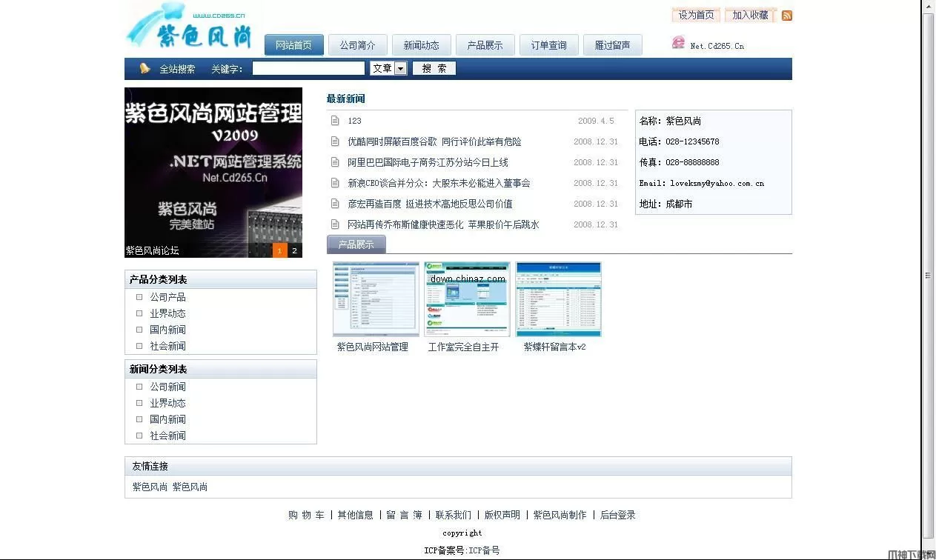Image resolution: width=936 pixels, height=560 pixels.
Task: Click the document icon beside the 优酷 news item
Action: (x=334, y=141)
